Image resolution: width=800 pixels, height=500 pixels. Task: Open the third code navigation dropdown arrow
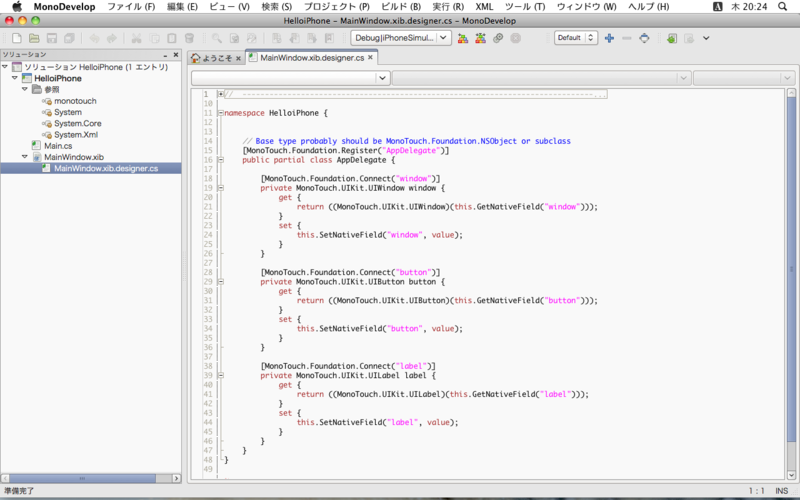[x=787, y=78]
